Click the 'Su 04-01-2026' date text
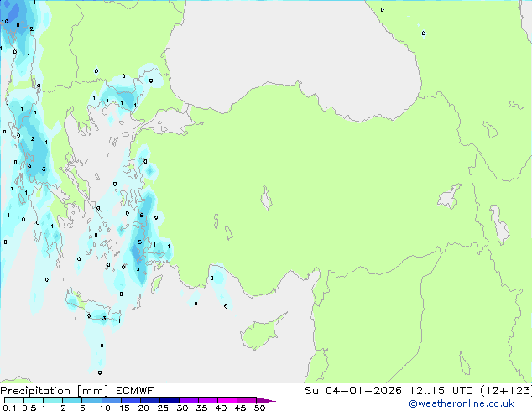 pos(353,391)
